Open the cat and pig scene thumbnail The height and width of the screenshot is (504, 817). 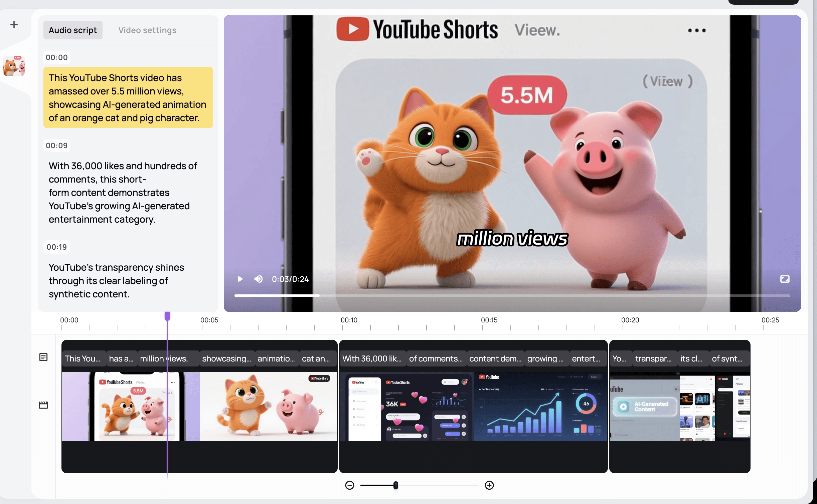14,66
